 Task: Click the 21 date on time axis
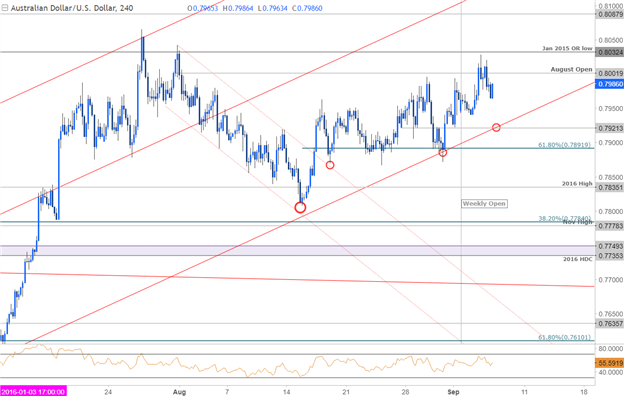(x=346, y=392)
